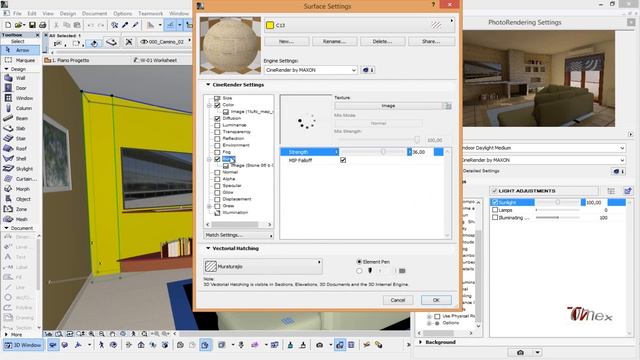
Task: Open the Muratura hatching dropdown
Action: coord(263,266)
